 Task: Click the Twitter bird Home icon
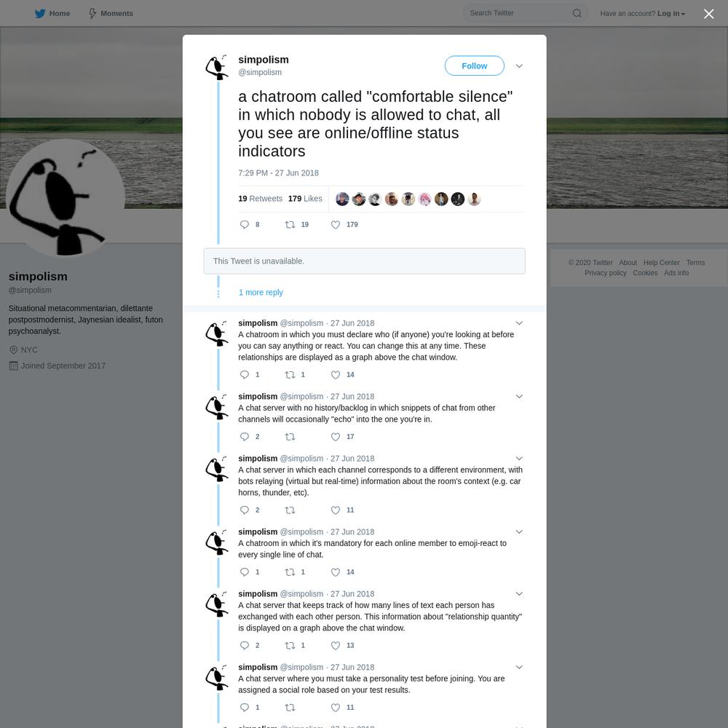point(40,13)
